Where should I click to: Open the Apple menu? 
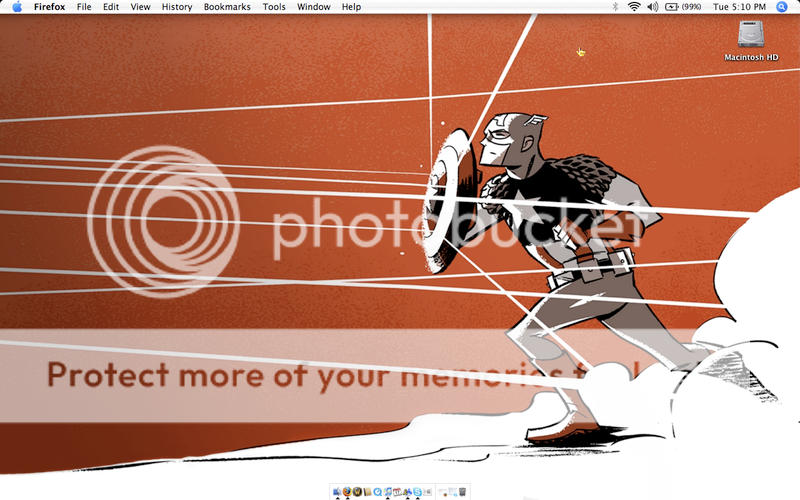(x=17, y=7)
